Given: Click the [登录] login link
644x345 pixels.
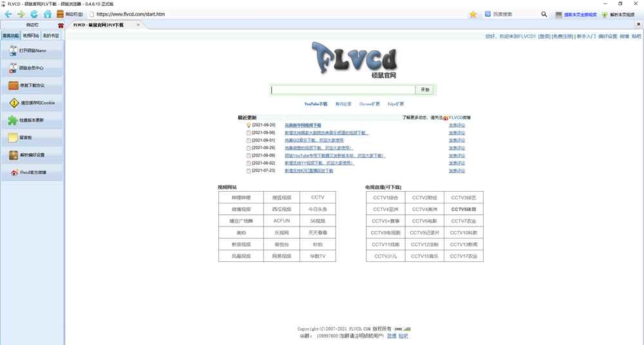Looking at the screenshot, I should 544,37.
